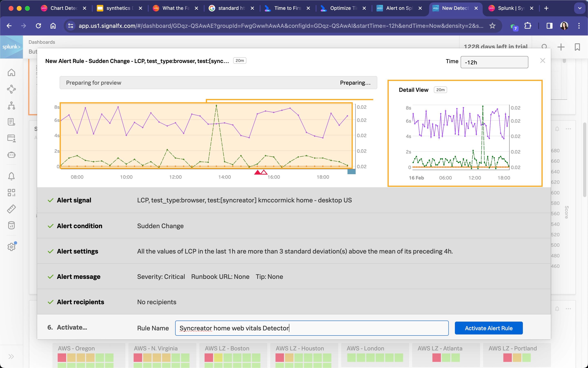Screen dimensions: 588x368
Task: Click the plus create icon in Splunk header
Action: point(561,47)
